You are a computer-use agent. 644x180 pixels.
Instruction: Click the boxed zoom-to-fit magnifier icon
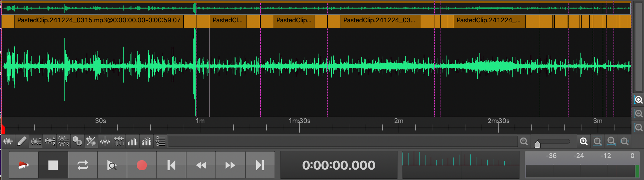point(597,142)
